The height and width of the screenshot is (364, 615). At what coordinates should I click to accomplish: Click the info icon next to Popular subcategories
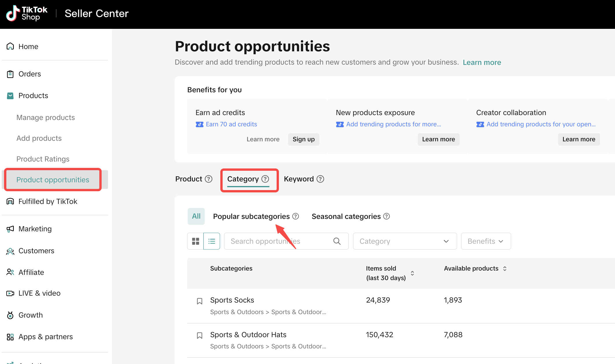click(295, 216)
